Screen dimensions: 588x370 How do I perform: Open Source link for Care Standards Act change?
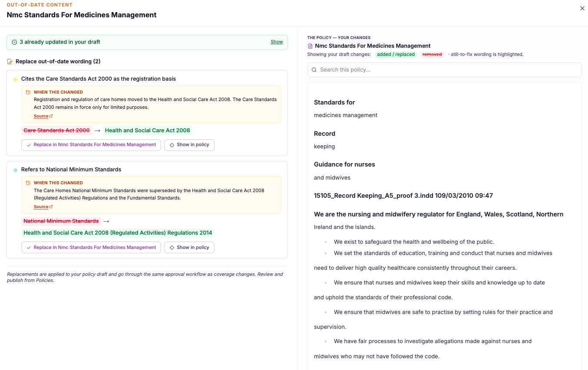pos(43,116)
